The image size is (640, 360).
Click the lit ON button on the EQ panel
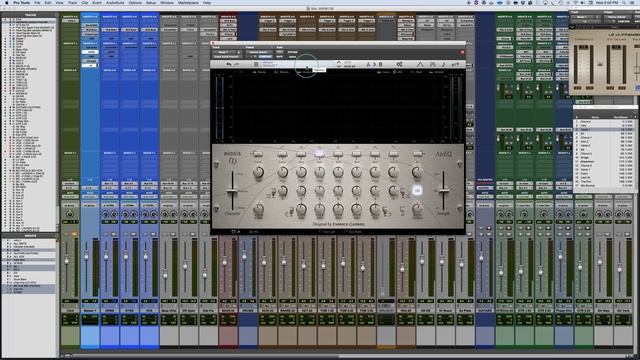coord(417,190)
